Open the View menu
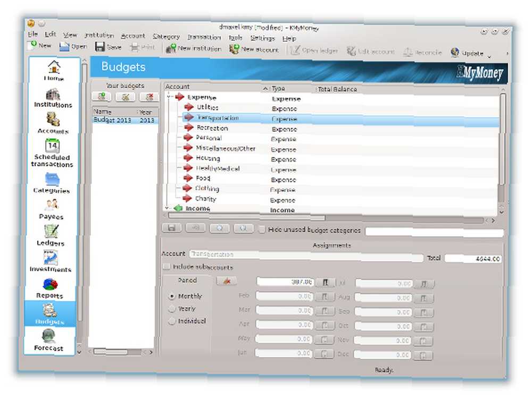 click(70, 35)
